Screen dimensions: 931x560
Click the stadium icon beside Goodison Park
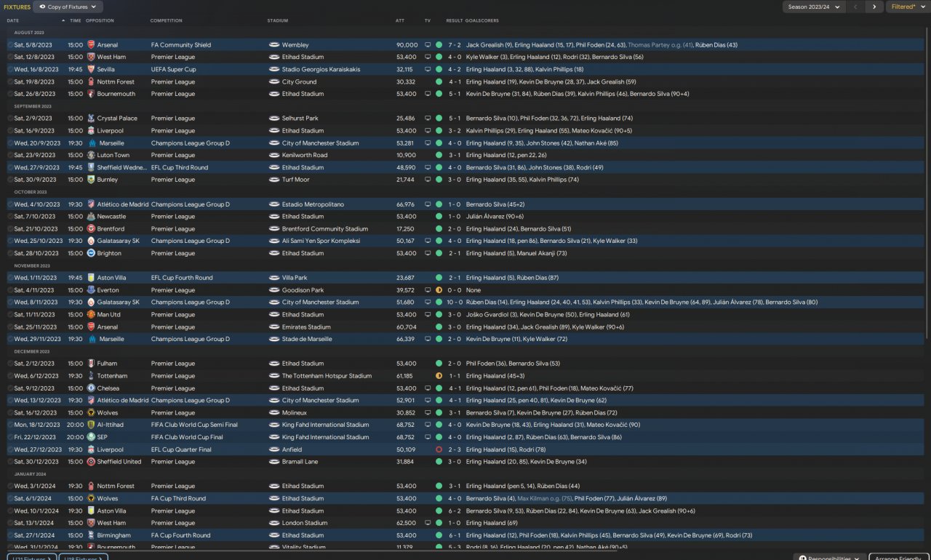click(x=274, y=290)
